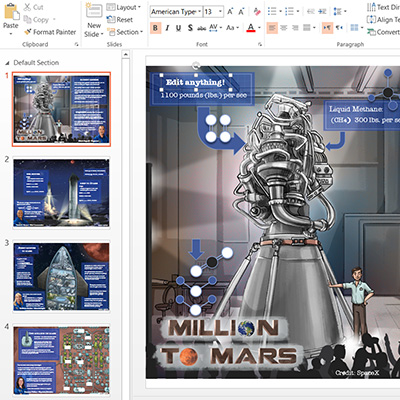400x400 pixels.
Task: Toggle Italic formatting
Action: pyautogui.click(x=167, y=28)
